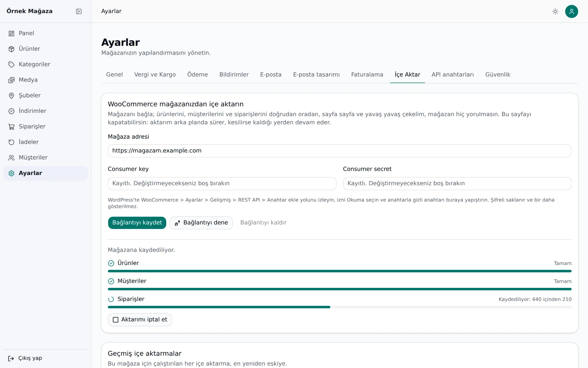The image size is (588, 368).
Task: Click the Siparişler import progress bar
Action: [x=340, y=307]
